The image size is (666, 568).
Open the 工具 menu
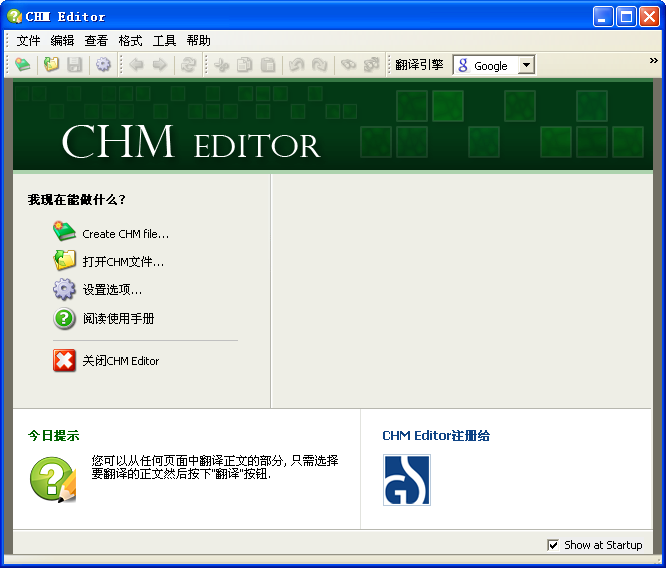click(x=164, y=41)
